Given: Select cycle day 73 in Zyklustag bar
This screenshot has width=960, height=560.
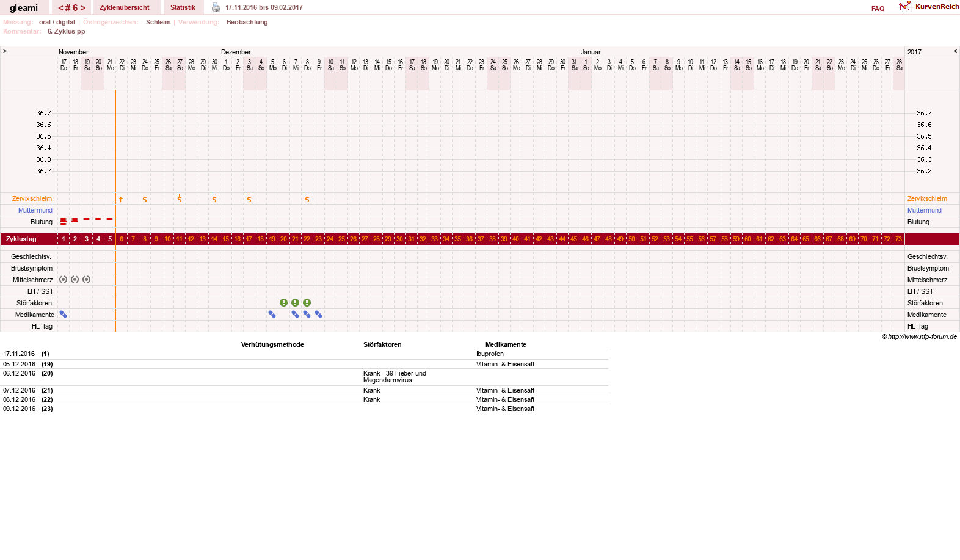Looking at the screenshot, I should pyautogui.click(x=899, y=239).
